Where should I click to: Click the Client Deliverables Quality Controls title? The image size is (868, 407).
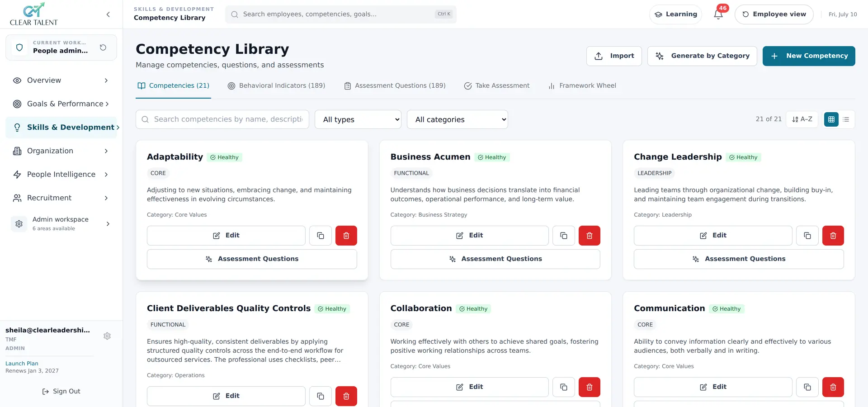(x=229, y=308)
